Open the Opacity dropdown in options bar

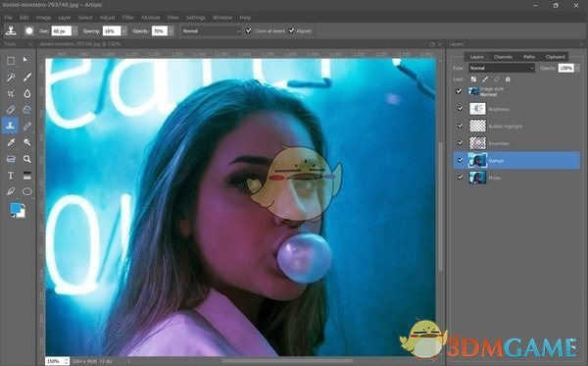point(171,30)
